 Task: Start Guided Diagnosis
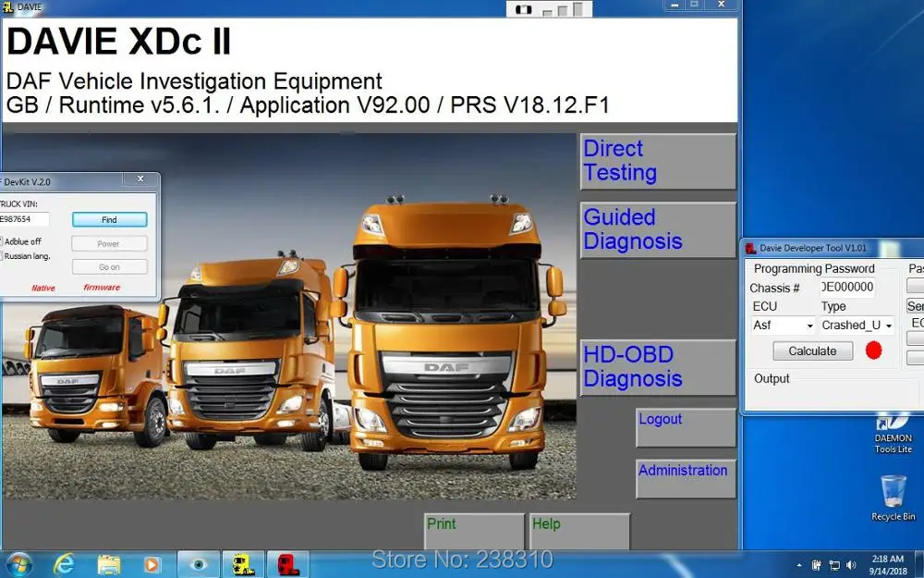coord(658,230)
